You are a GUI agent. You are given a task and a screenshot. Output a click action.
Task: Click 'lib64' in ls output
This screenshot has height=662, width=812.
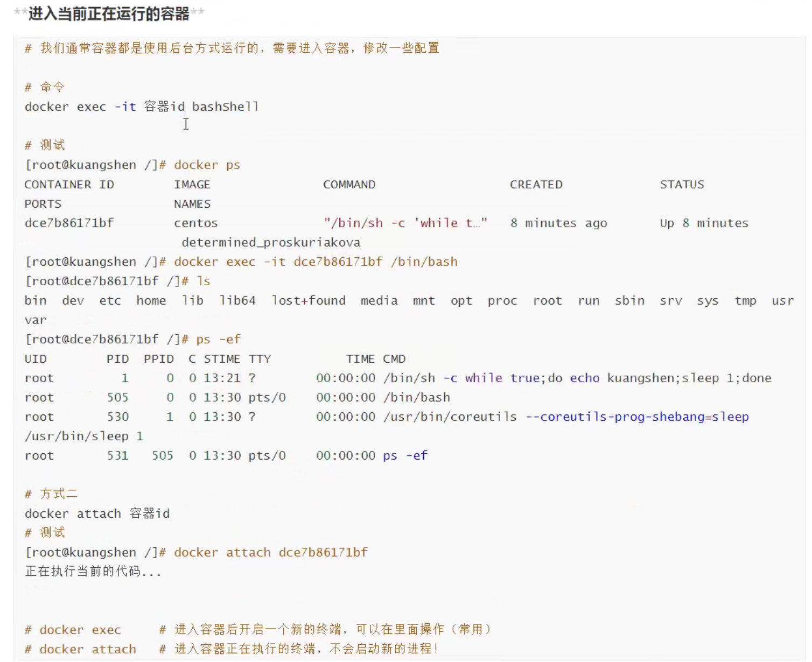(x=237, y=300)
